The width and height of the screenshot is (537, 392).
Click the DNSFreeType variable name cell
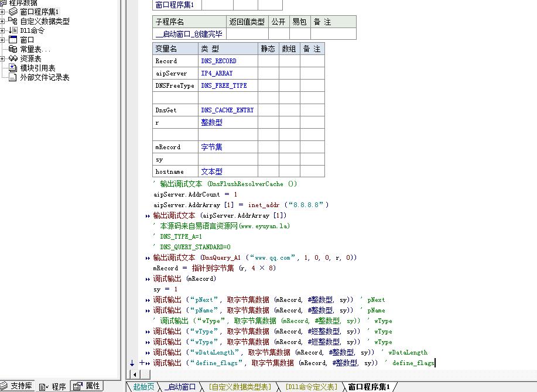tap(175, 85)
